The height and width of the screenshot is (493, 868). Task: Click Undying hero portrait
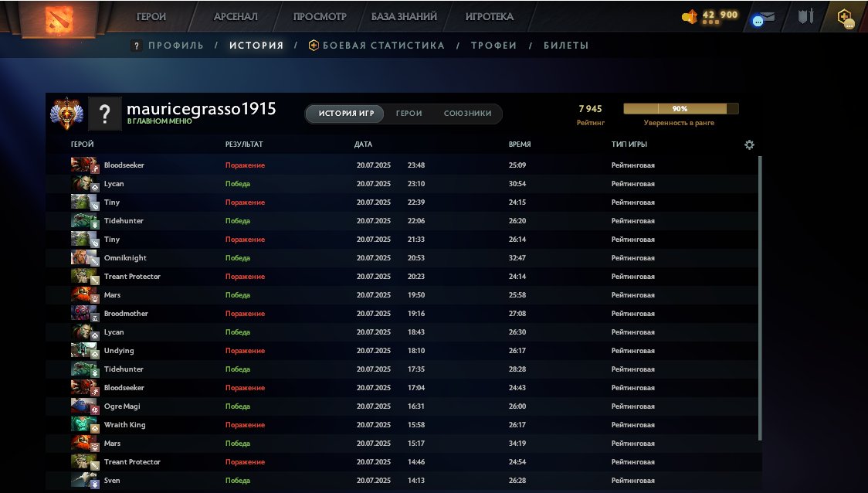[x=85, y=351]
